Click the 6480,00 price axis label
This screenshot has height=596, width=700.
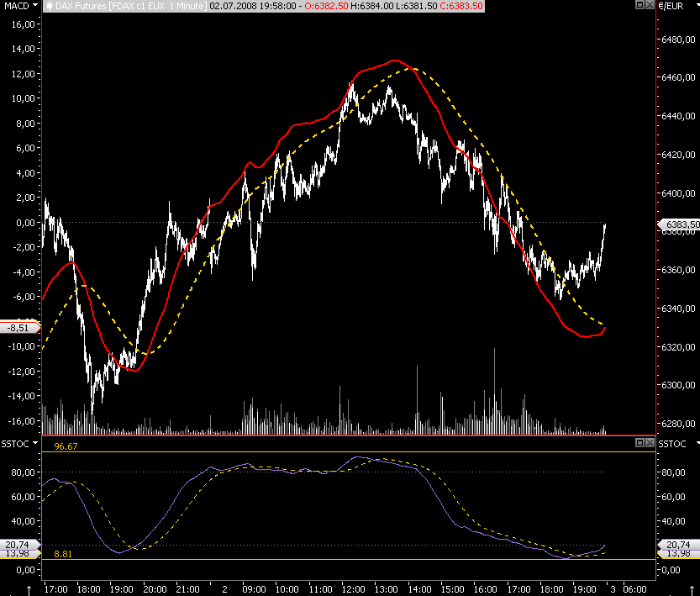point(678,40)
